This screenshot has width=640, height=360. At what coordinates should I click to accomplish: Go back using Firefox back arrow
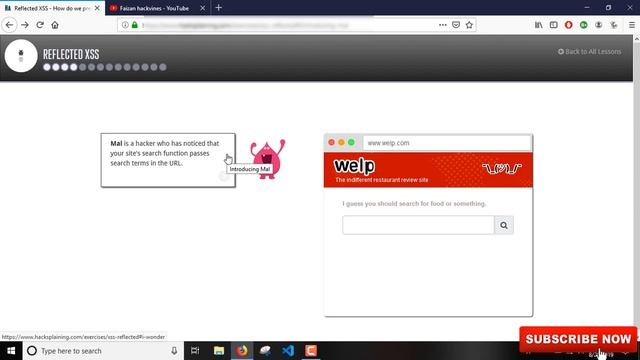point(9,25)
